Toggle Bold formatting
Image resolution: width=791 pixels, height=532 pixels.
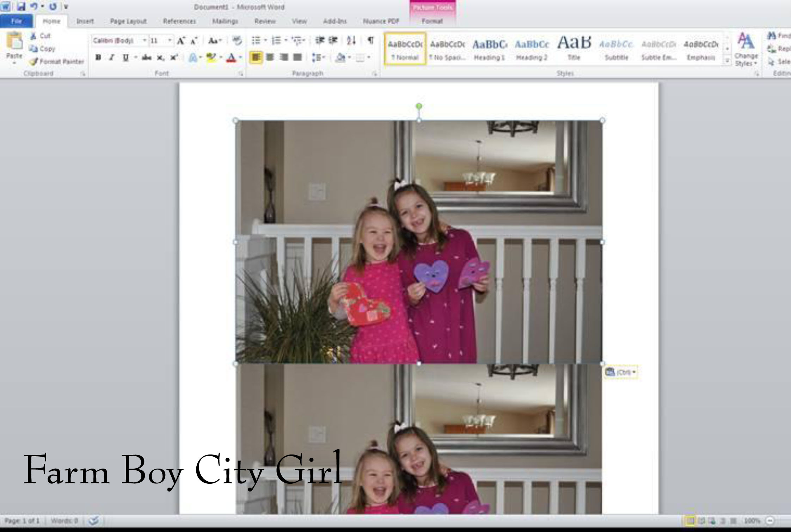(98, 57)
